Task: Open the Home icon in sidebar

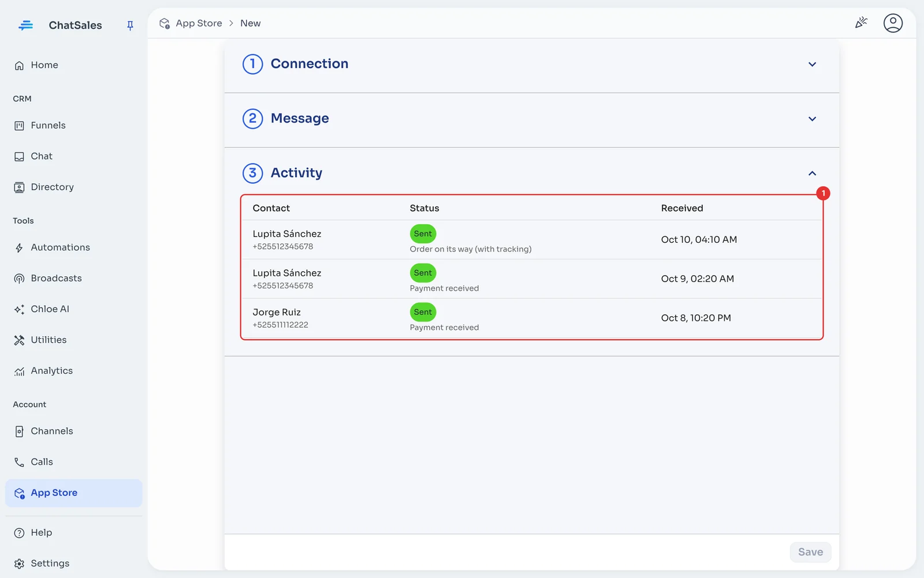Action: 19,65
